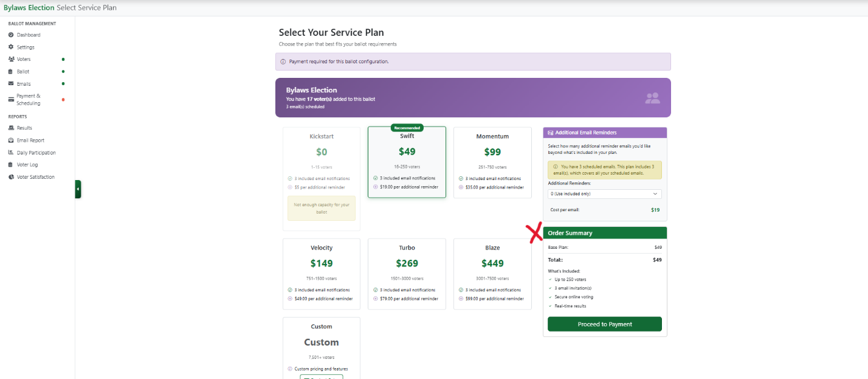
Task: Select the Ballot clipboard icon
Action: click(x=11, y=71)
